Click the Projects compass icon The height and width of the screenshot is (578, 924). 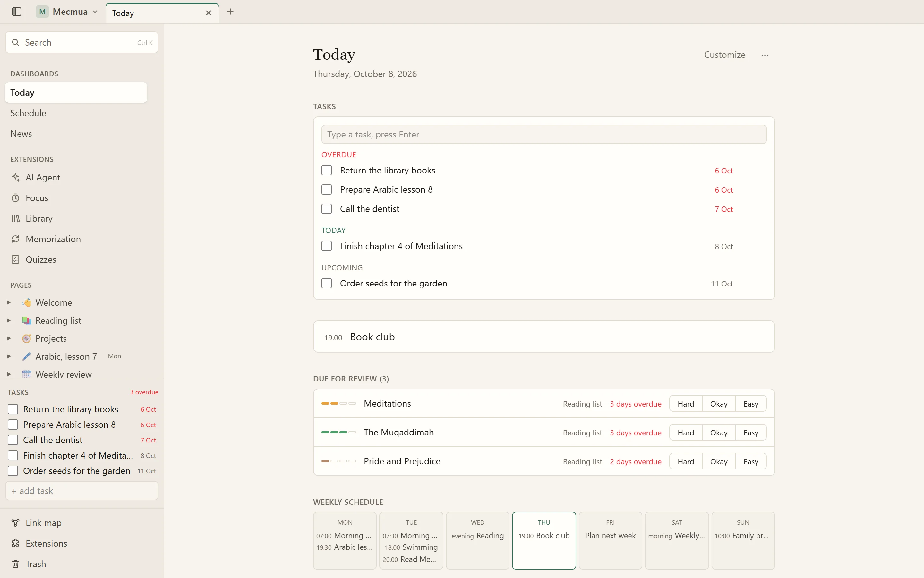click(x=26, y=338)
